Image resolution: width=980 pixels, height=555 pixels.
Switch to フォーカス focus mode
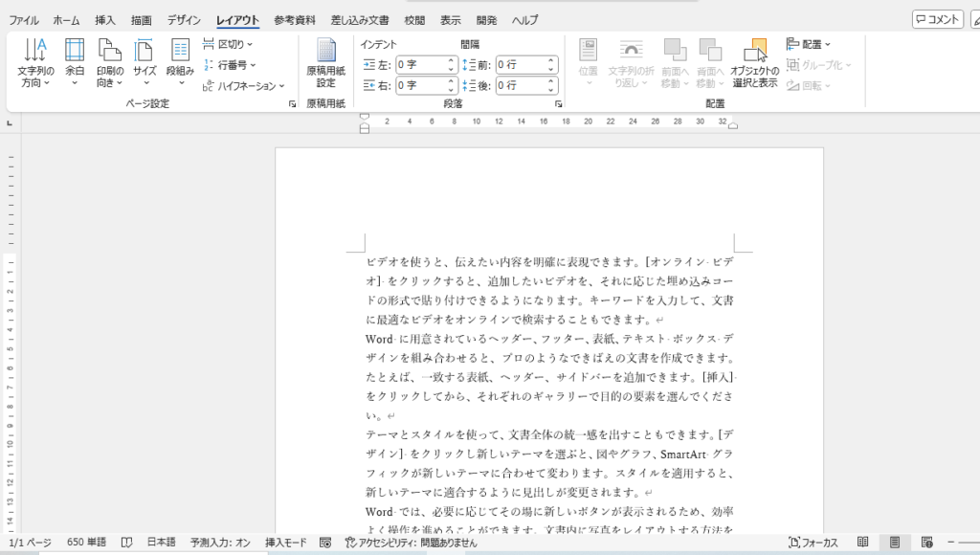point(813,543)
